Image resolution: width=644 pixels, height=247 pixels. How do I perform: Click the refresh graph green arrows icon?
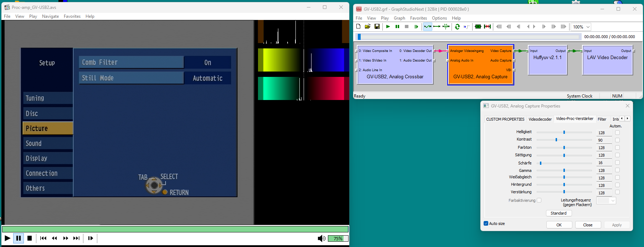tap(457, 27)
